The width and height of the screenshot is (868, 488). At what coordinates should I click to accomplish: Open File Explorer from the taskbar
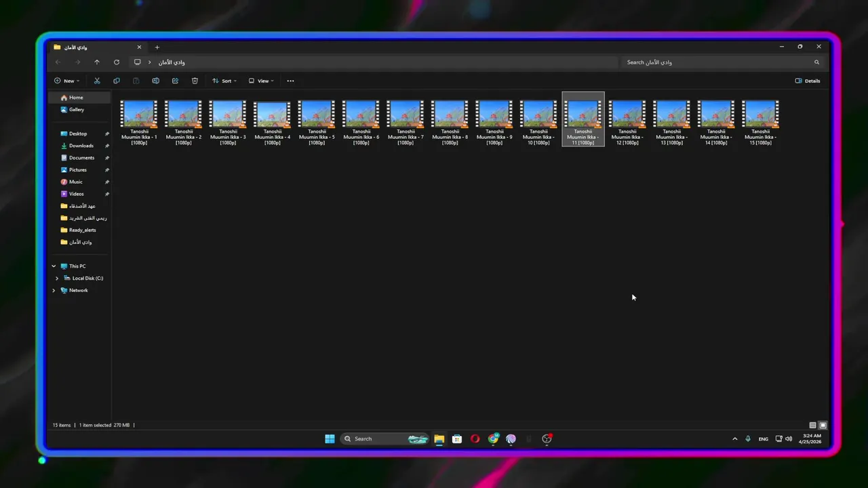coord(439,439)
